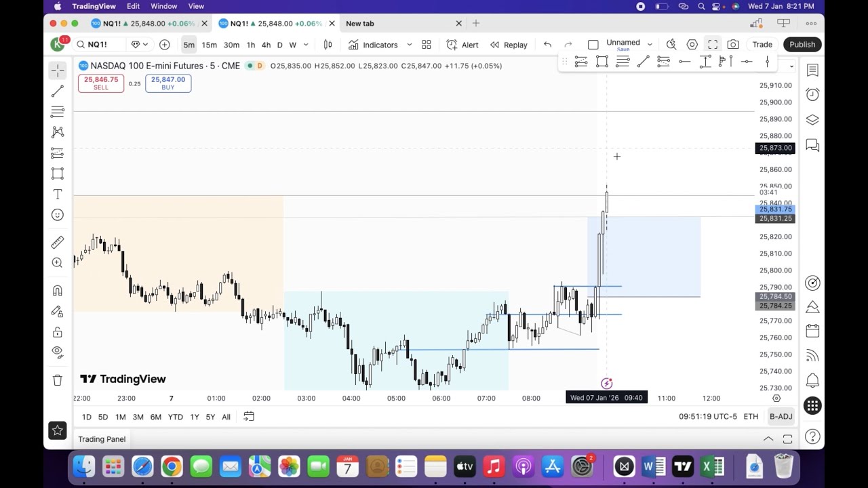This screenshot has height=488, width=868.
Task: Open the help center question icon
Action: 812,437
